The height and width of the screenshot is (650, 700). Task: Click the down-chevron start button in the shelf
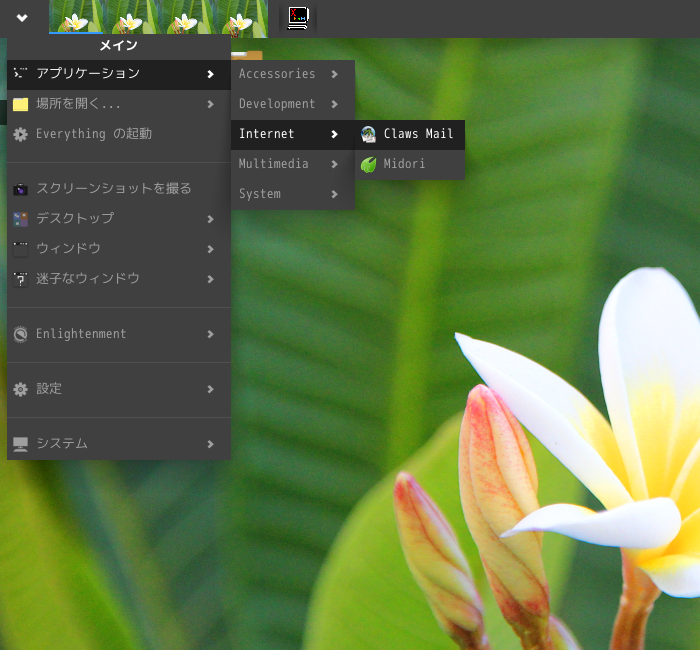click(22, 18)
